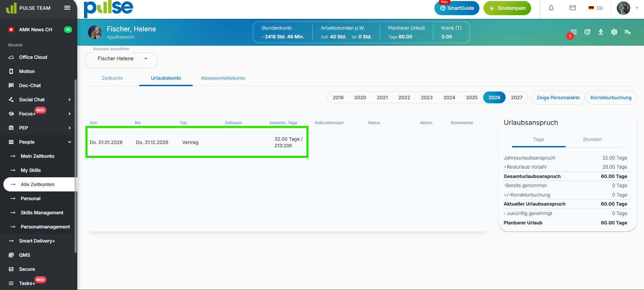Select year 2027
Screen dimensions: 644x290
click(x=517, y=98)
